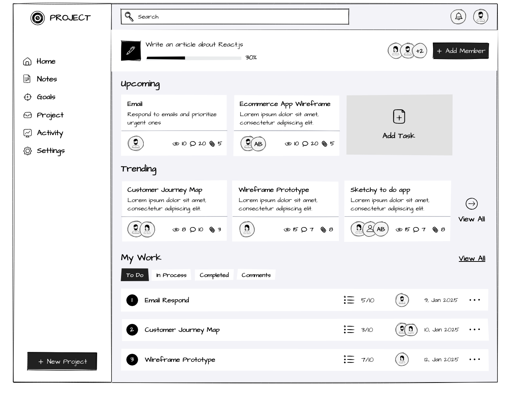Image resolution: width=522 pixels, height=420 pixels.
Task: Click the PROJECT logo icon
Action: tap(37, 18)
